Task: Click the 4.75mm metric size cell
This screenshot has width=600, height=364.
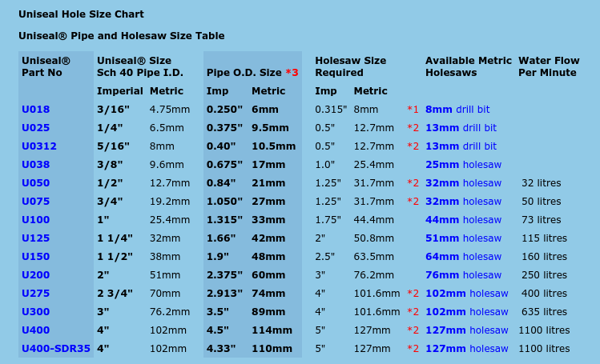Action: click(x=170, y=110)
